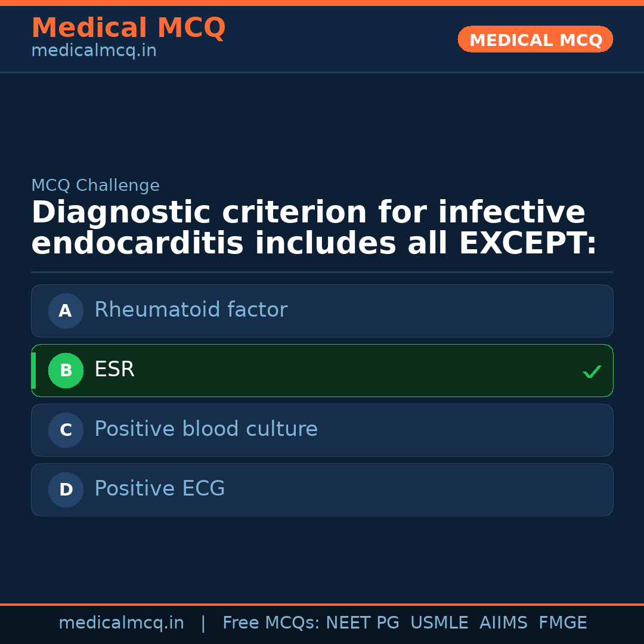Viewport: 644px width, 644px height.
Task: Select USMLE in the footer
Action: pos(439,623)
